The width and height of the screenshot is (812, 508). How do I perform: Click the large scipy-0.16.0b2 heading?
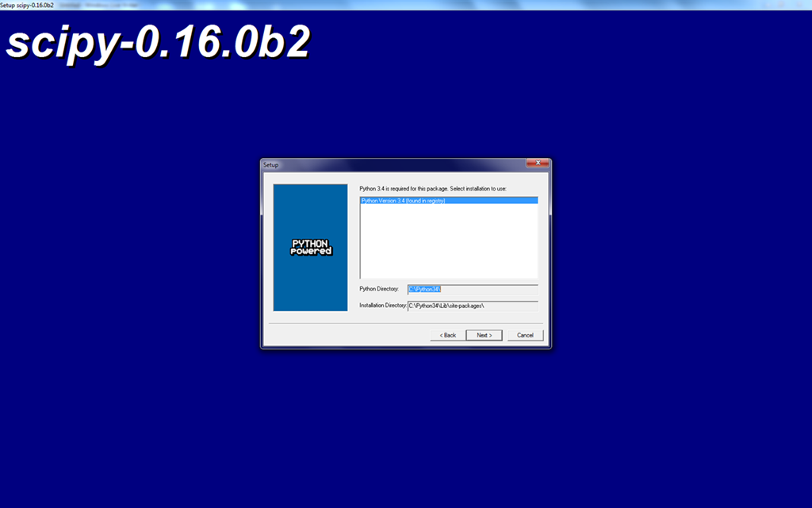pyautogui.click(x=157, y=44)
